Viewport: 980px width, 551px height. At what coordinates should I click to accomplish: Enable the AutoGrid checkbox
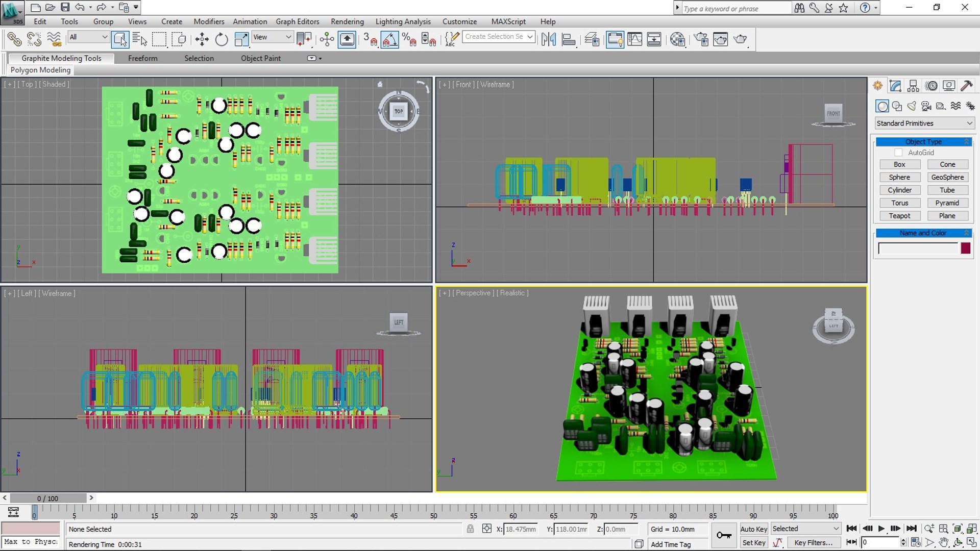tap(898, 153)
